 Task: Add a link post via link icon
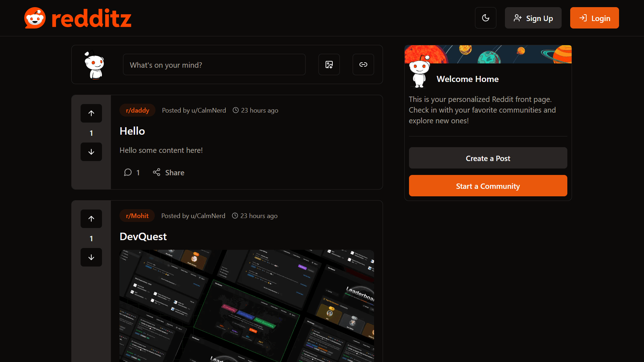363,64
